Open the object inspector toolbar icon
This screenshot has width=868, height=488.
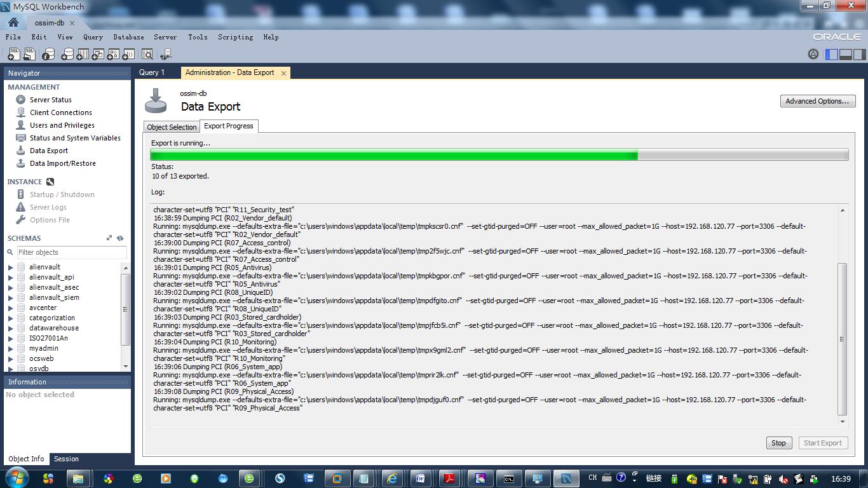(50, 55)
